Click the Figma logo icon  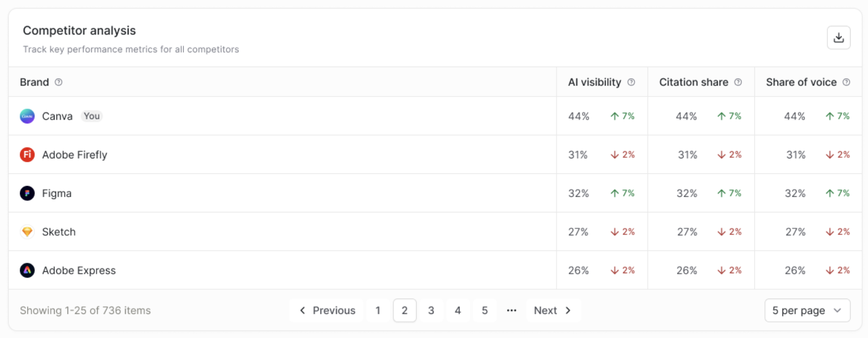[x=27, y=193]
